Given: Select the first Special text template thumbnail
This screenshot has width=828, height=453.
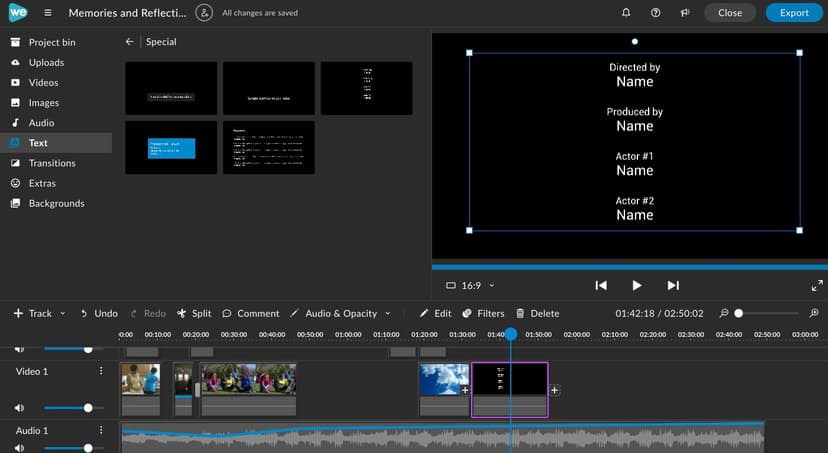Looking at the screenshot, I should tap(171, 88).
